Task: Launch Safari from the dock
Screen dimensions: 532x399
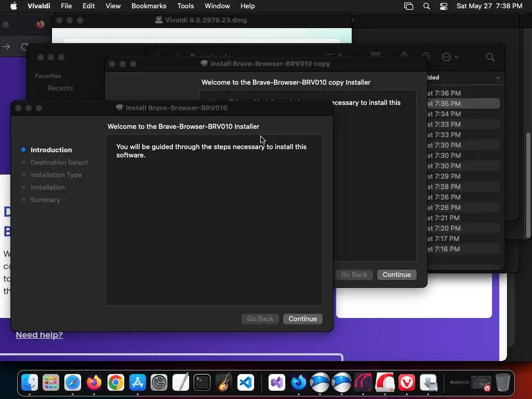Action: (x=73, y=382)
